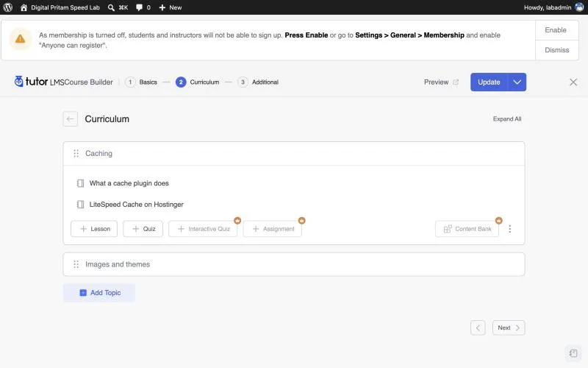
Task: View the comments count bubble
Action: pyautogui.click(x=143, y=7)
